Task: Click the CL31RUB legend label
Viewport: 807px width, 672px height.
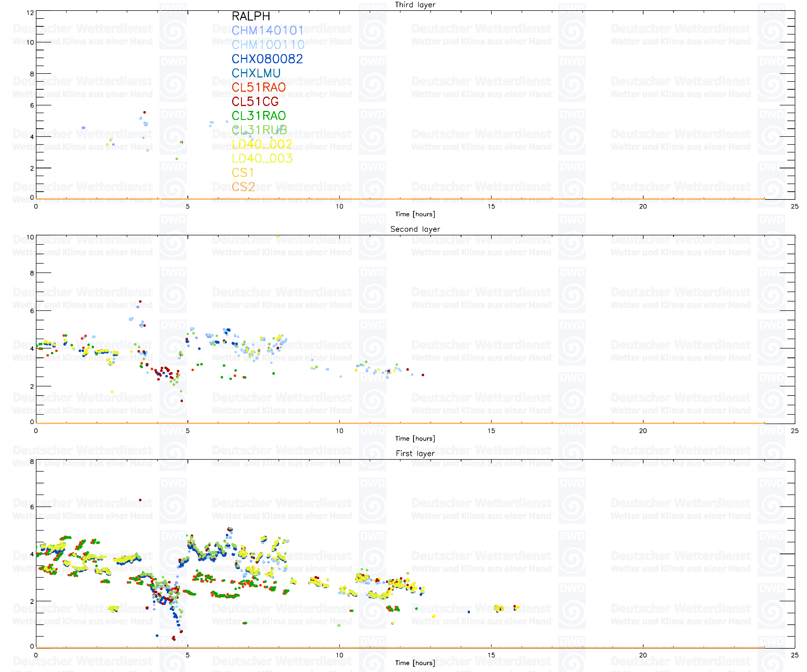Action: [260, 130]
